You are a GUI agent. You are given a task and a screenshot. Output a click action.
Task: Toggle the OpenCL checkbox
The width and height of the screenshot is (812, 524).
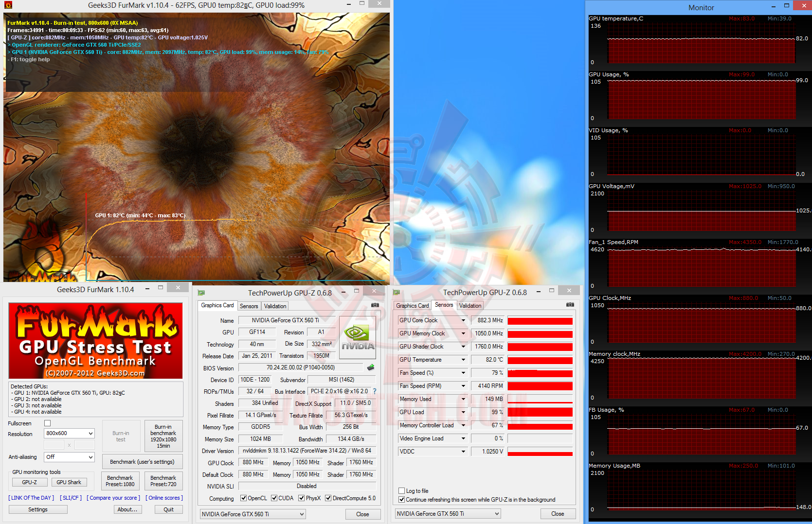pyautogui.click(x=244, y=498)
